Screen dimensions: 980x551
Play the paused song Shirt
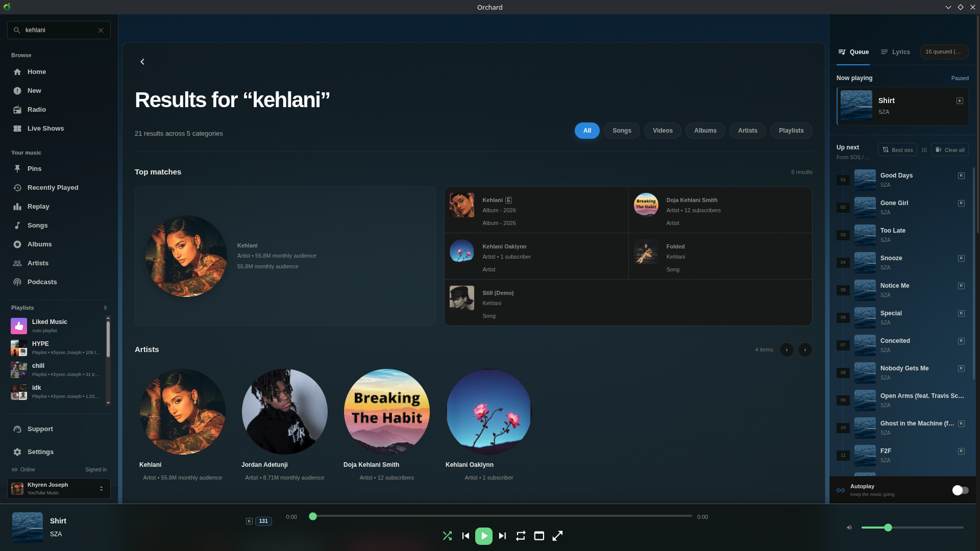pyautogui.click(x=484, y=536)
